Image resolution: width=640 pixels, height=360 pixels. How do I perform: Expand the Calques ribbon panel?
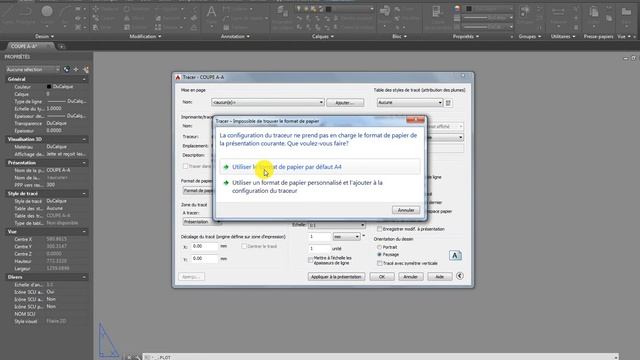click(x=323, y=36)
